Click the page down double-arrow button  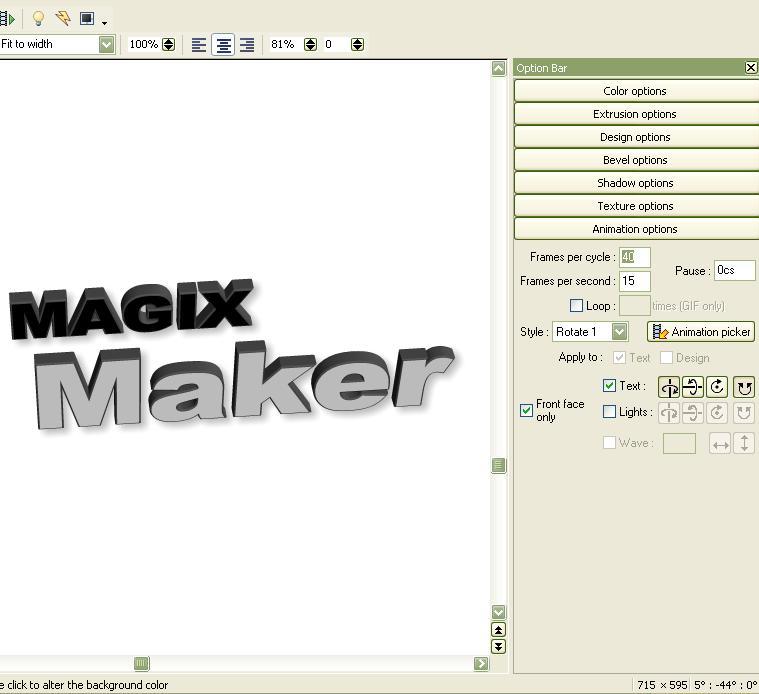tap(499, 647)
